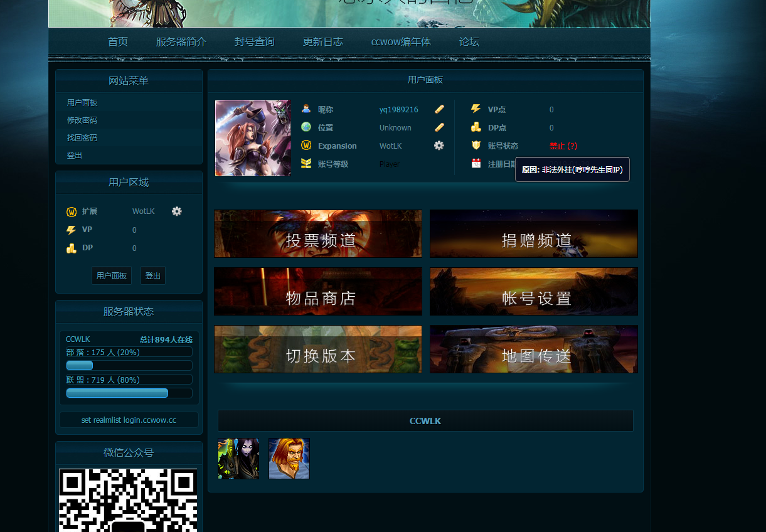Select the bearded human character portrait
This screenshot has width=766, height=532.
tap(289, 459)
